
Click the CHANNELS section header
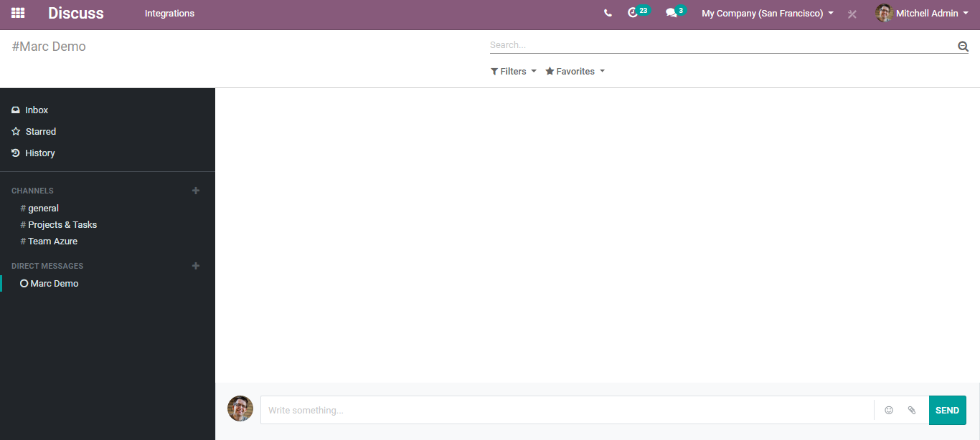(x=32, y=191)
